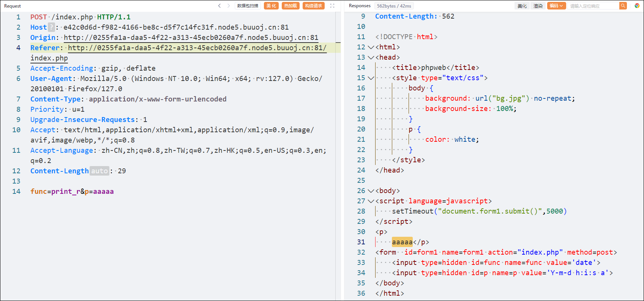Go to the next request with right arrow

228,6
